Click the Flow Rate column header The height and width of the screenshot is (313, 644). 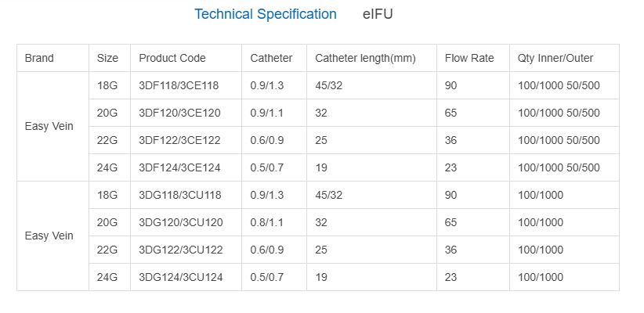point(469,58)
